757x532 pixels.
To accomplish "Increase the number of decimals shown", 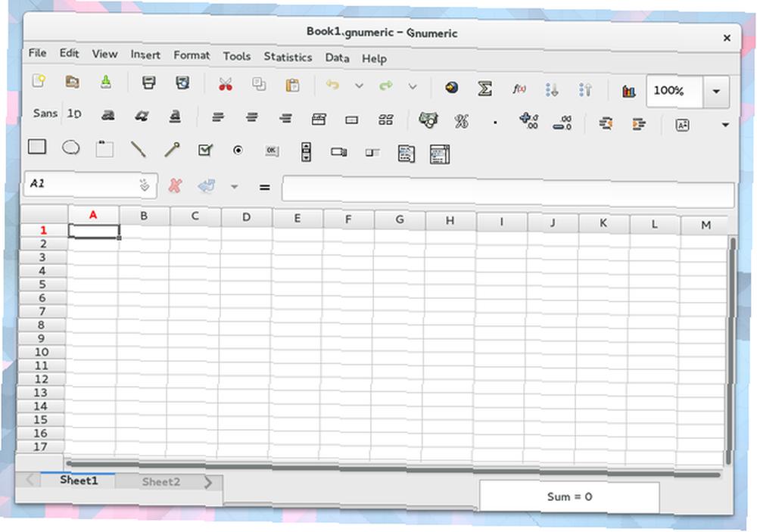I will 528,121.
